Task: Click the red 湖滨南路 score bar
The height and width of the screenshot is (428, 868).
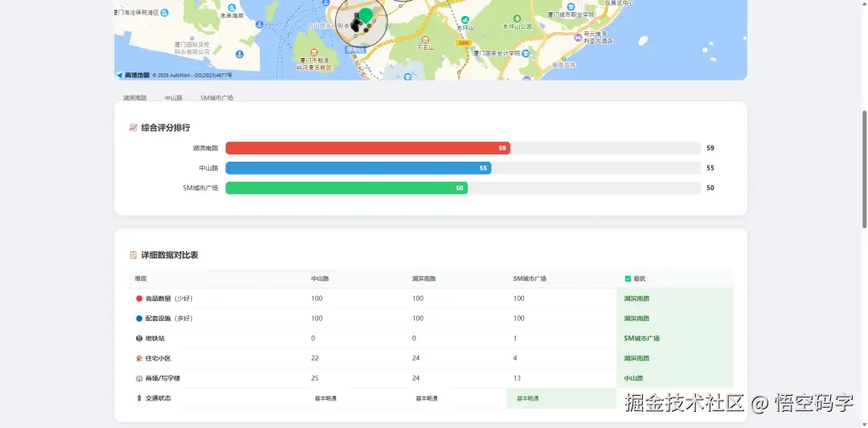Action: (368, 148)
